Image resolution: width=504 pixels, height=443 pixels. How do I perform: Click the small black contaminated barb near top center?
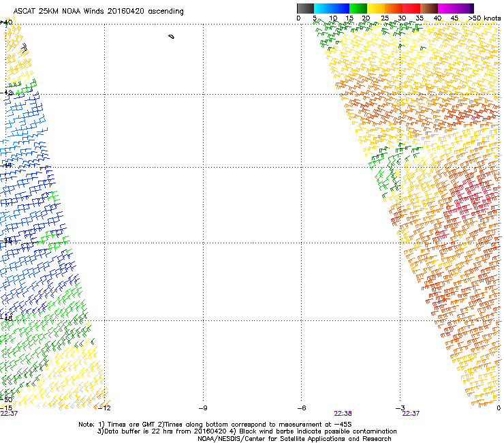click(172, 37)
